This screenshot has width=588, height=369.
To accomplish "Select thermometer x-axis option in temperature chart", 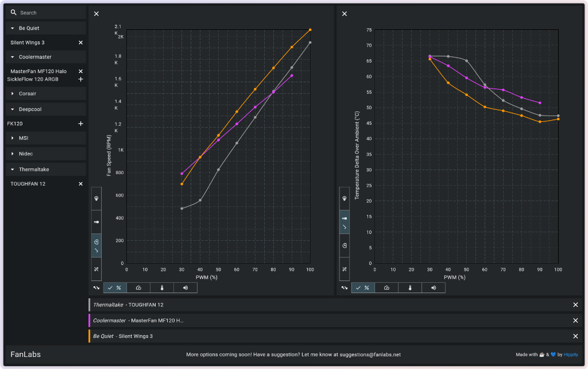I will [410, 288].
